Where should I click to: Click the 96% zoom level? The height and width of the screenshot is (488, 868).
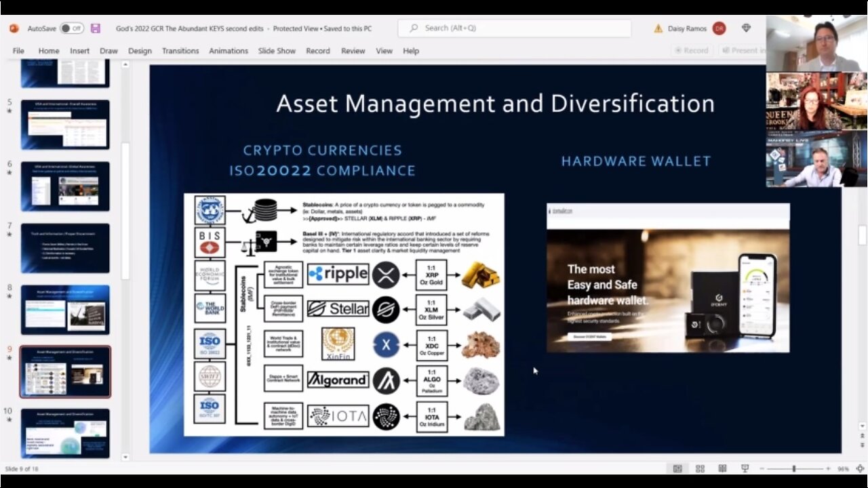click(844, 468)
